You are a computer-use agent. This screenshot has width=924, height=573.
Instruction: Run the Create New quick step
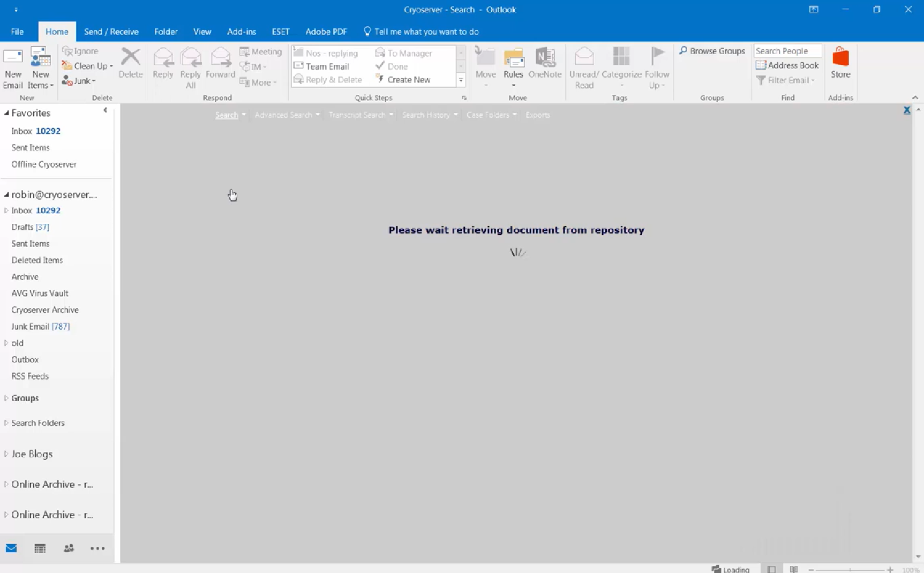coord(403,80)
